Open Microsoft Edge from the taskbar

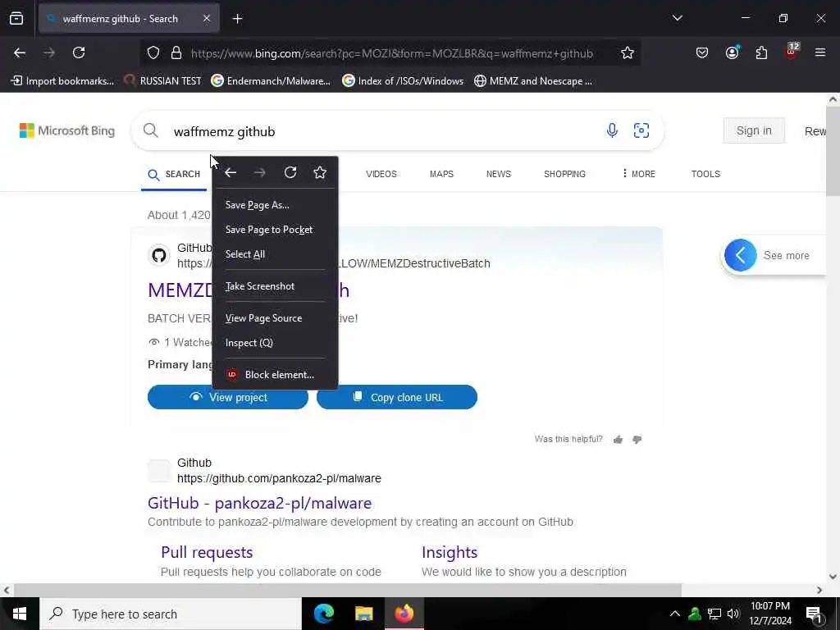(323, 614)
